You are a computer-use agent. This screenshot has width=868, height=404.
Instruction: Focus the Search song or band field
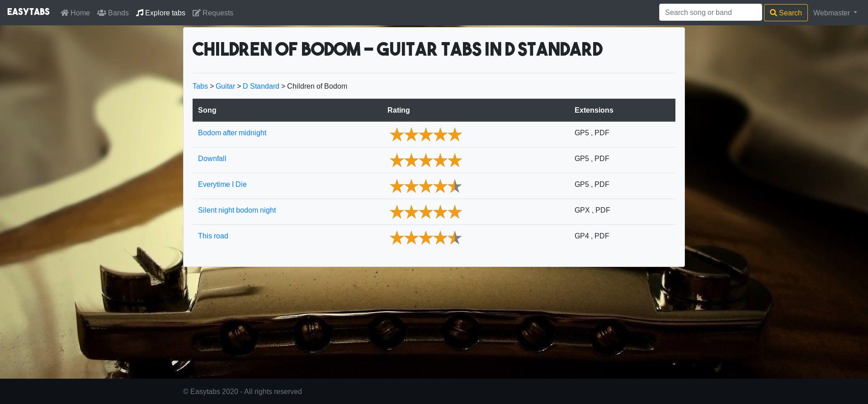710,13
